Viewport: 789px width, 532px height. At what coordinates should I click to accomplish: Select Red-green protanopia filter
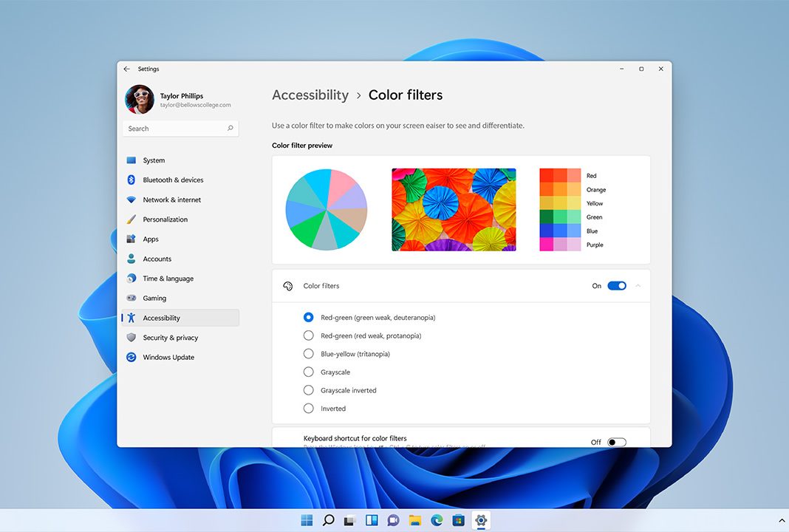[x=309, y=335]
